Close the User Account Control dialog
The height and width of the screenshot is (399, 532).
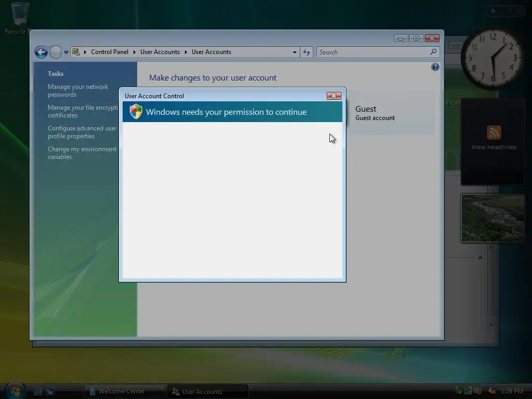click(x=334, y=96)
